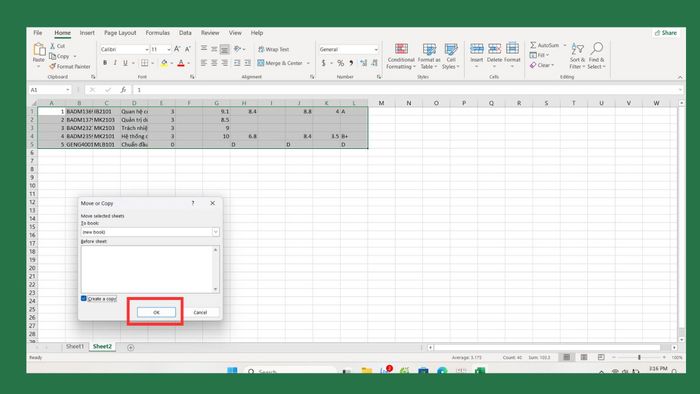Add a new sheet with plus icon
The height and width of the screenshot is (394, 700).
tap(130, 347)
